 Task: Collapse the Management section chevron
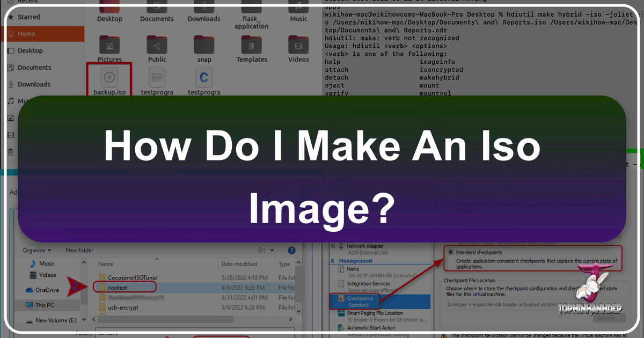pos(334,261)
